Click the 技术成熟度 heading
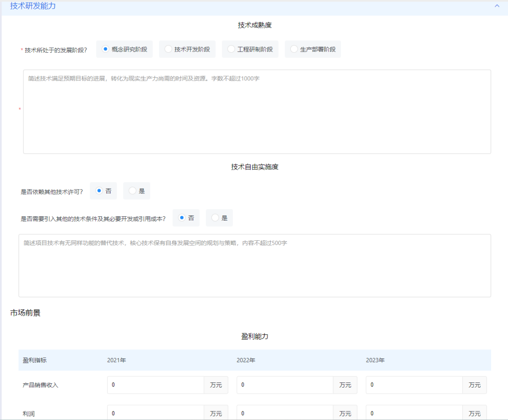This screenshot has width=508, height=420. click(x=254, y=25)
